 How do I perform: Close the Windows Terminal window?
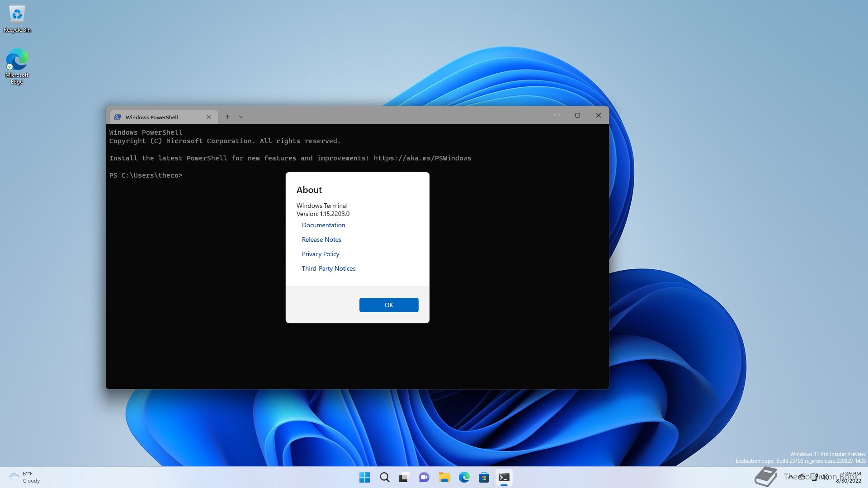599,115
